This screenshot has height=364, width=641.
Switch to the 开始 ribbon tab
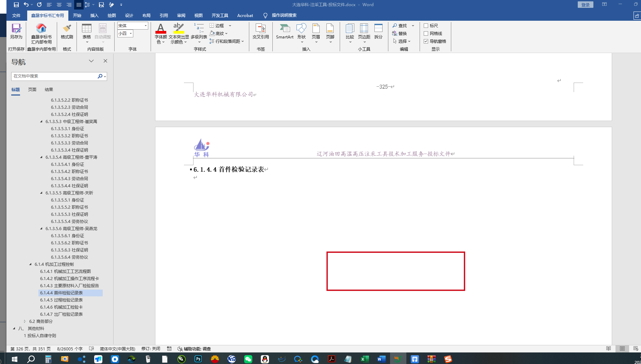tap(77, 15)
